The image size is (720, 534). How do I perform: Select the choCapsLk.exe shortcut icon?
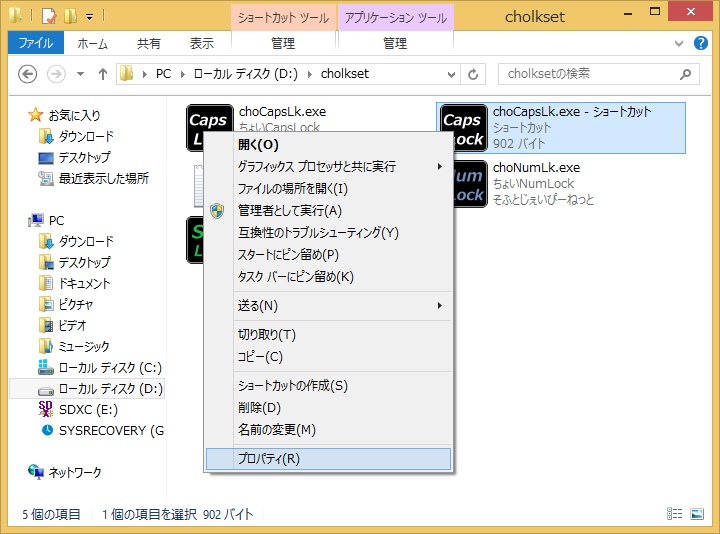coord(464,128)
